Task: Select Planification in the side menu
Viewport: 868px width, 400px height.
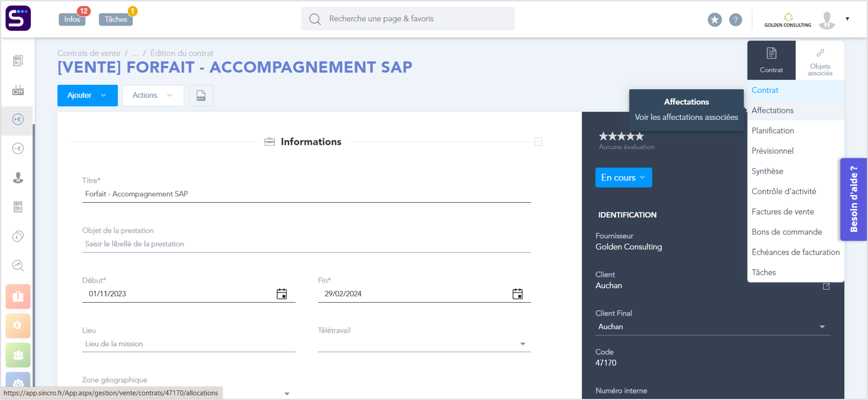Action: click(x=795, y=131)
